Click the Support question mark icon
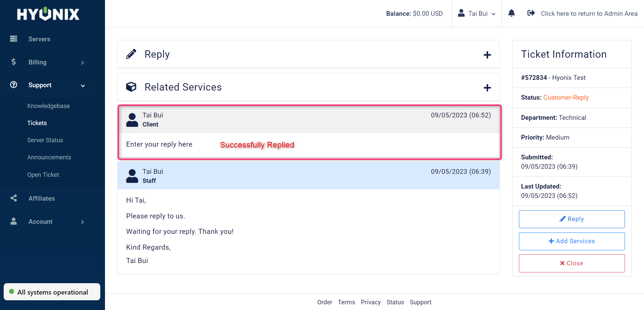Screen dimensions: 644x310 click(x=13, y=85)
